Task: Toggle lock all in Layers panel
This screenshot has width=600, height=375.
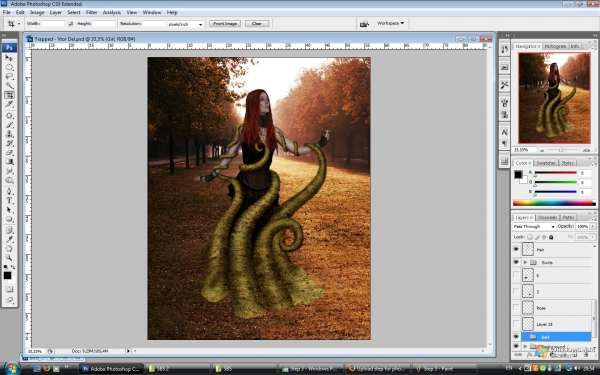Action: 551,237
